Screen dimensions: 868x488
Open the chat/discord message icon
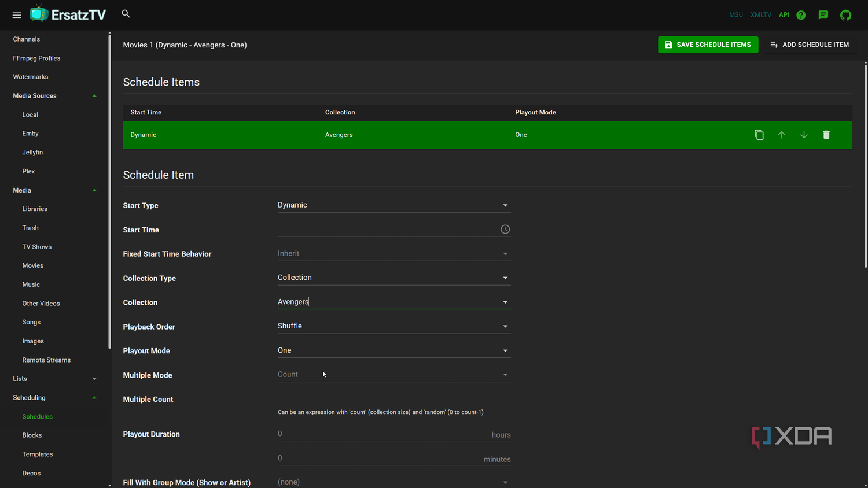coord(823,15)
